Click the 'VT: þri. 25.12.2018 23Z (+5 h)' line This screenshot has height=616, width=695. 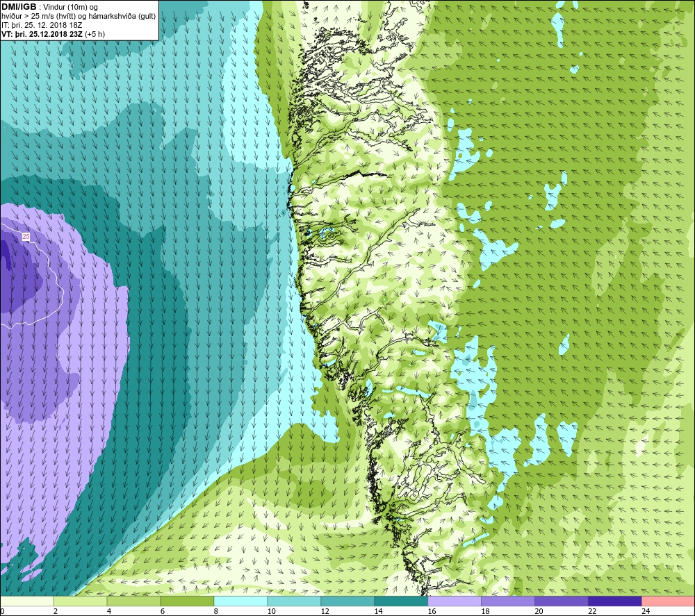coord(54,34)
